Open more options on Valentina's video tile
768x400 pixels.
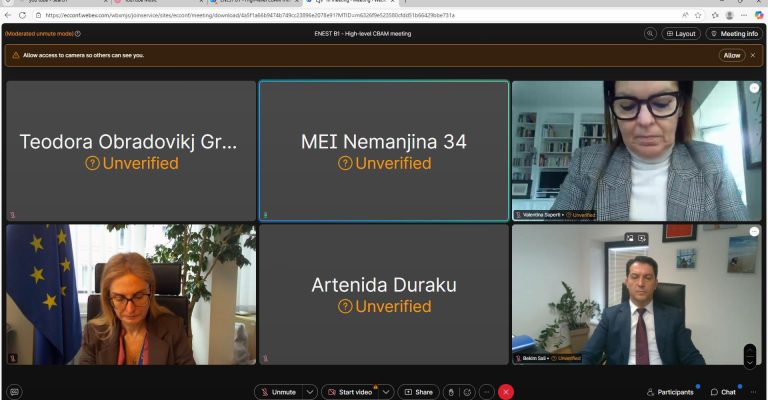click(x=753, y=88)
